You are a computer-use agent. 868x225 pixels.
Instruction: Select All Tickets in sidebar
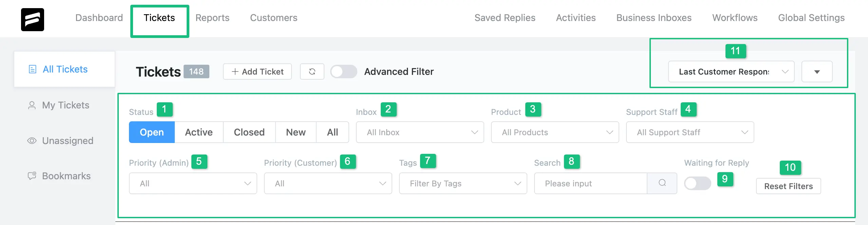[64, 69]
